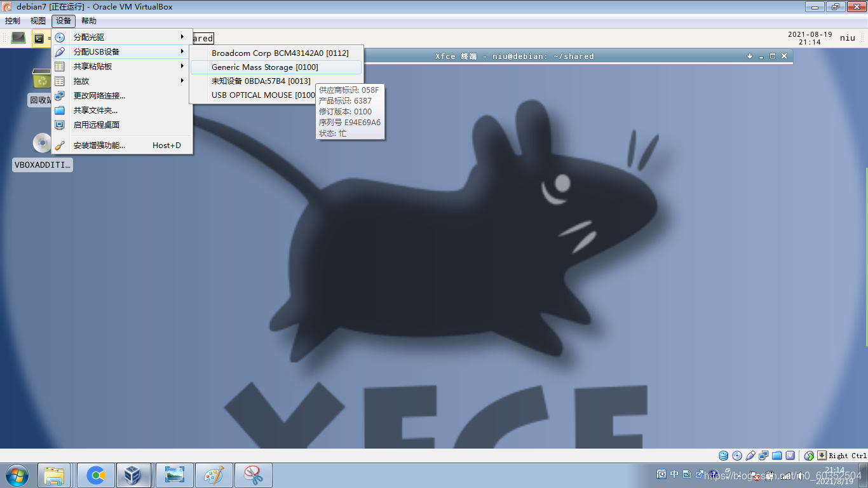Expand the 拖放 submenu
The height and width of the screenshot is (488, 868).
point(122,81)
